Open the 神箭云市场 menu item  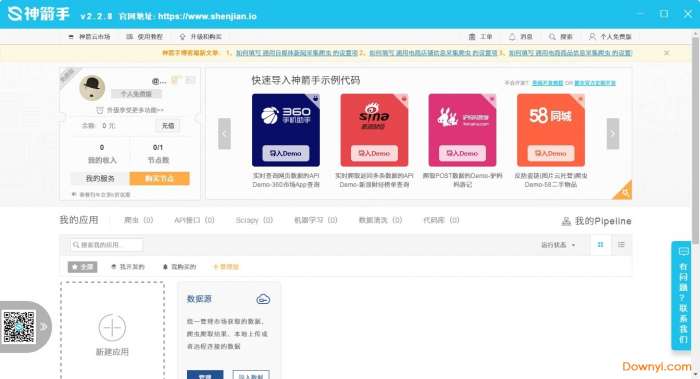(89, 37)
